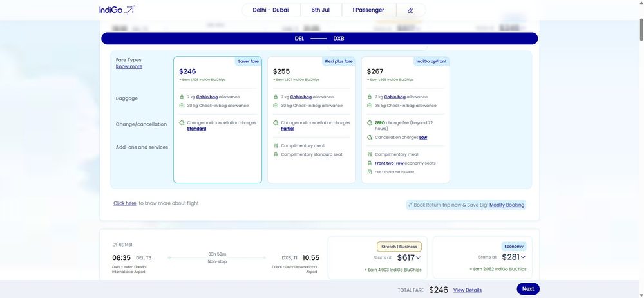Click the 03h 50m duration text
The height and width of the screenshot is (298, 644).
(217, 254)
